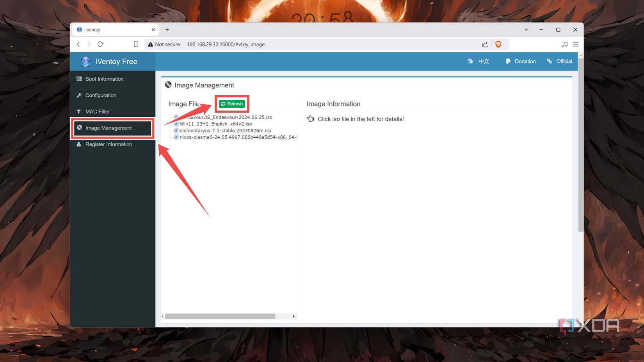Click the Not secure warning indicator
This screenshot has width=644, height=362.
pos(164,44)
